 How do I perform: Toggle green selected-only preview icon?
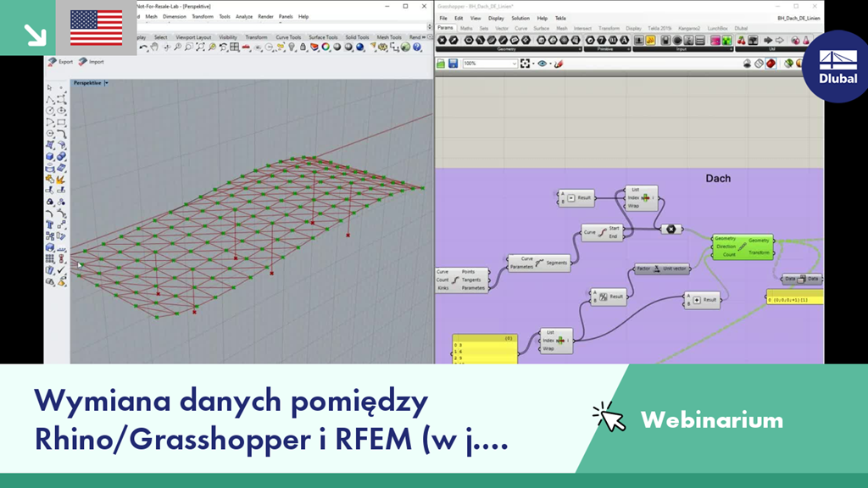(x=788, y=64)
